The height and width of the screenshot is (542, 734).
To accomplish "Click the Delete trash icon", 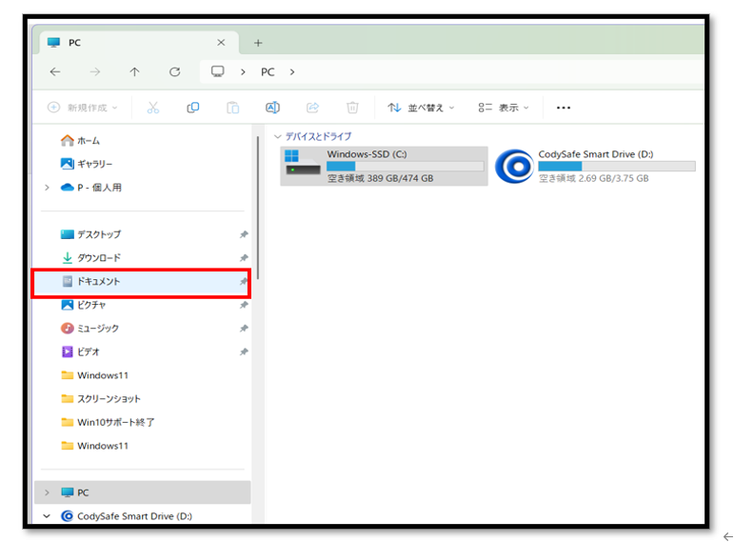I will 352,108.
